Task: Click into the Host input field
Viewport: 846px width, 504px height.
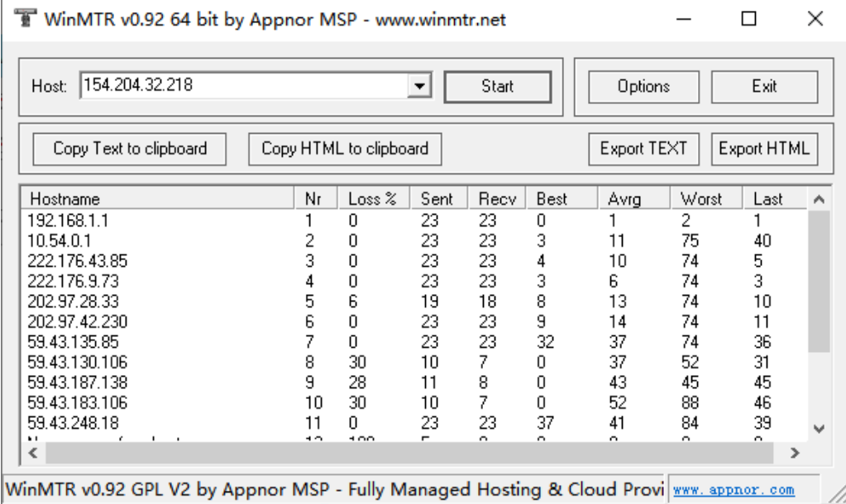Action: pyautogui.click(x=244, y=85)
